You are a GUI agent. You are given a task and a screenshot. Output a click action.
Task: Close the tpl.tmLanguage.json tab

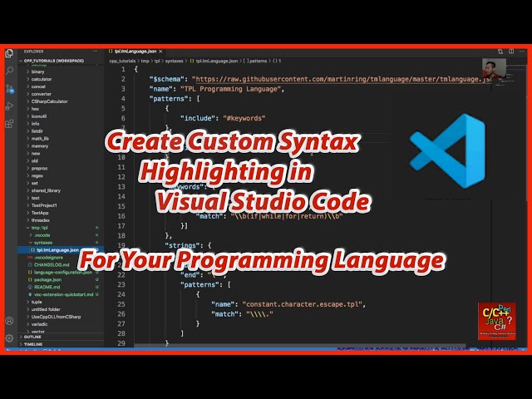pyautogui.click(x=160, y=52)
